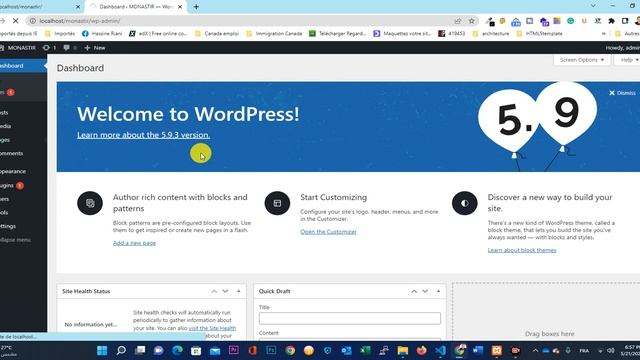This screenshot has height=360, width=640.
Task: Open Plugins in the admin sidebar
Action: point(23,185)
